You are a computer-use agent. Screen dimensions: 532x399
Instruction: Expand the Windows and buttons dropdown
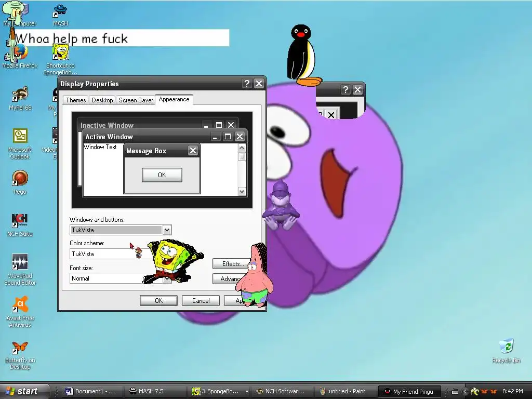tap(167, 230)
